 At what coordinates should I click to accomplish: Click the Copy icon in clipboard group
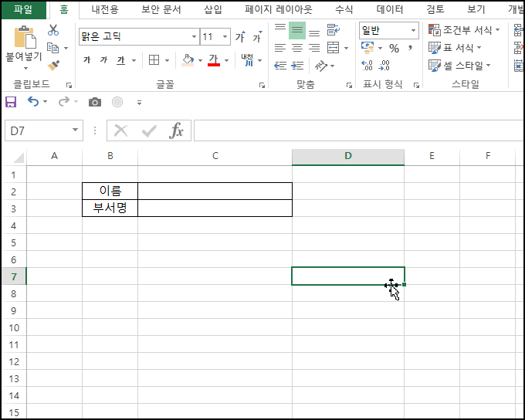(x=53, y=48)
